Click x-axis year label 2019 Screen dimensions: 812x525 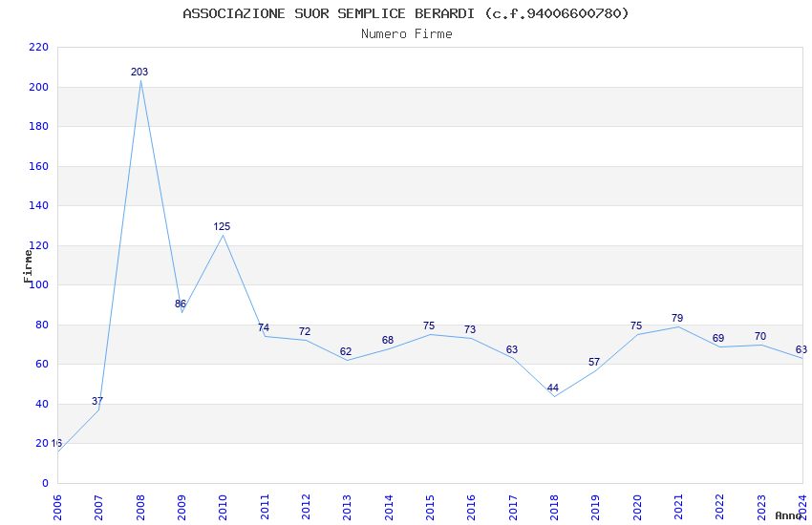pyautogui.click(x=596, y=507)
